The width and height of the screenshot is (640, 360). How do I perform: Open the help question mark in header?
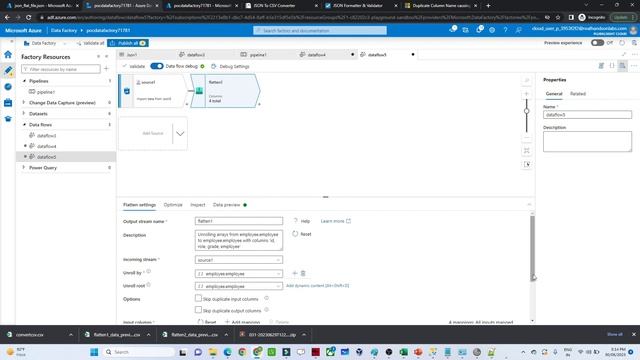(x=505, y=30)
